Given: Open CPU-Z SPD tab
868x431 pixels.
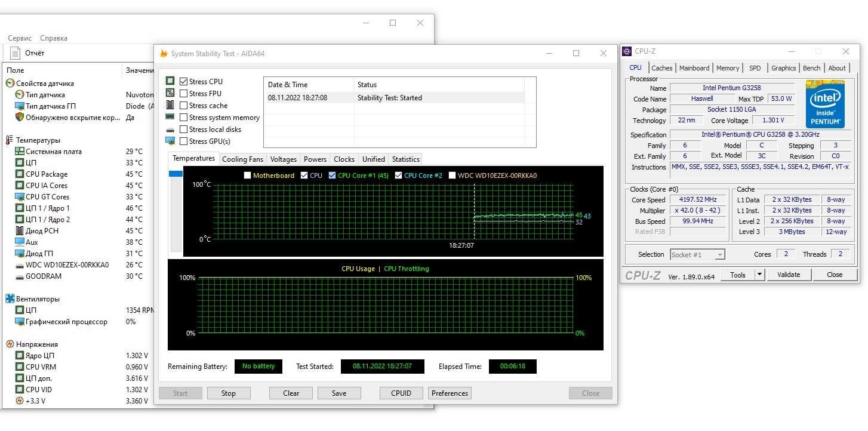Looking at the screenshot, I should point(755,68).
